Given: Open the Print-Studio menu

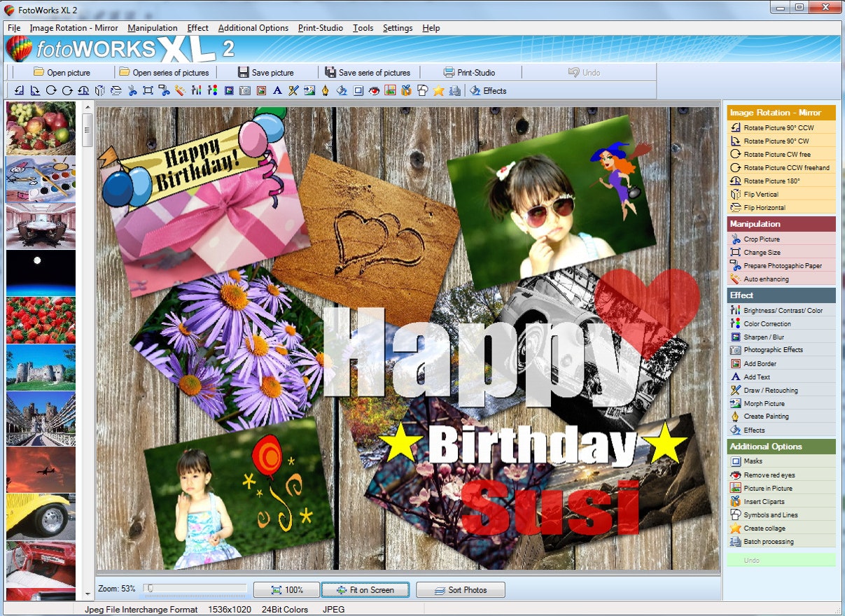Looking at the screenshot, I should [x=321, y=28].
